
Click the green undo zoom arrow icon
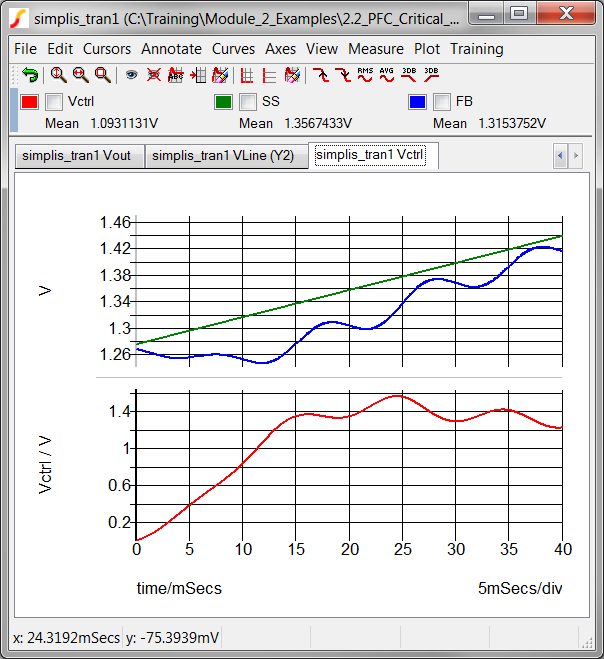click(x=30, y=75)
